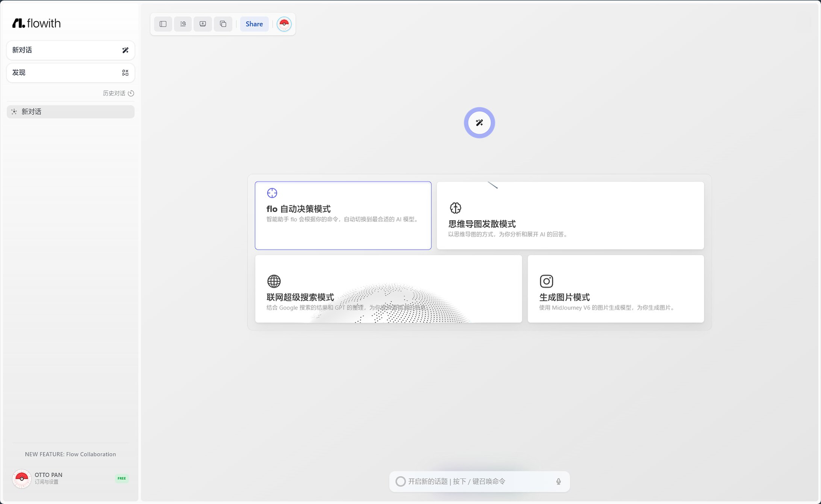This screenshot has width=821, height=504.
Task: Click the flowith logo
Action: coord(36,24)
